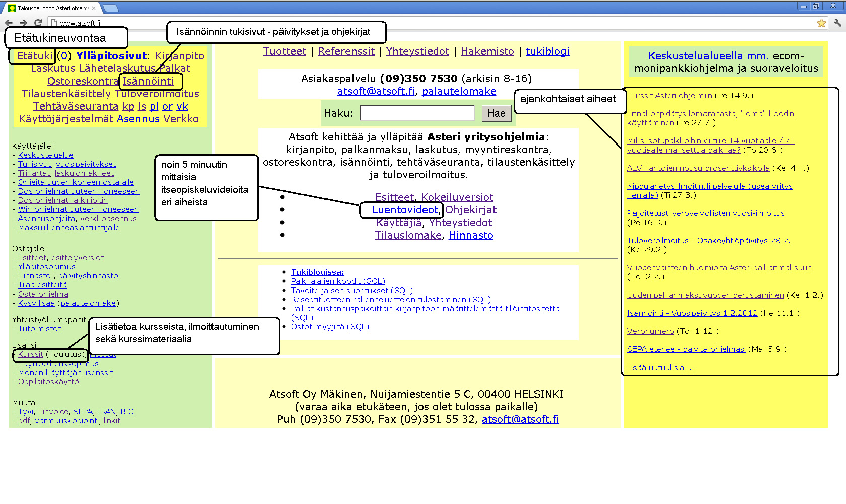Click the address bar showing www.atsoft.fi

[433, 23]
